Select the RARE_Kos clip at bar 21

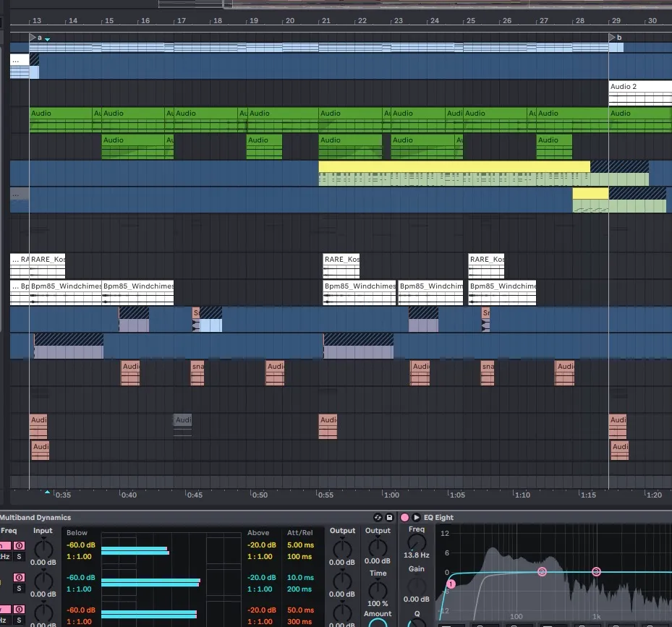(x=341, y=260)
